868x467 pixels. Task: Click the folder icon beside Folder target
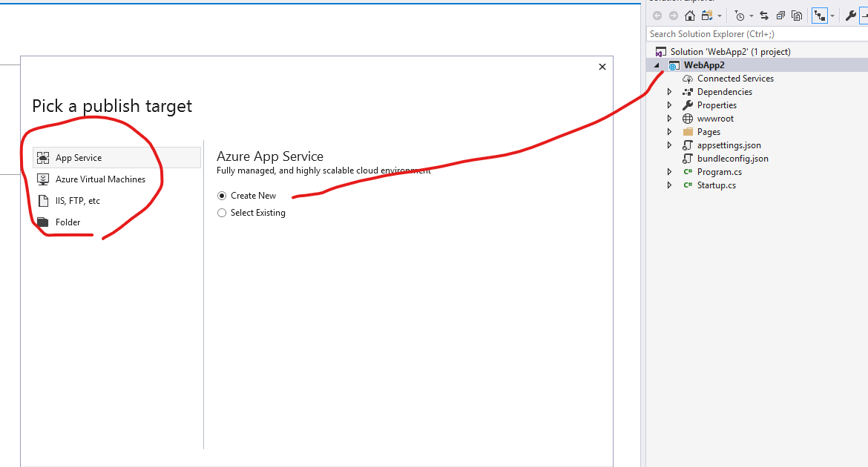(x=43, y=222)
